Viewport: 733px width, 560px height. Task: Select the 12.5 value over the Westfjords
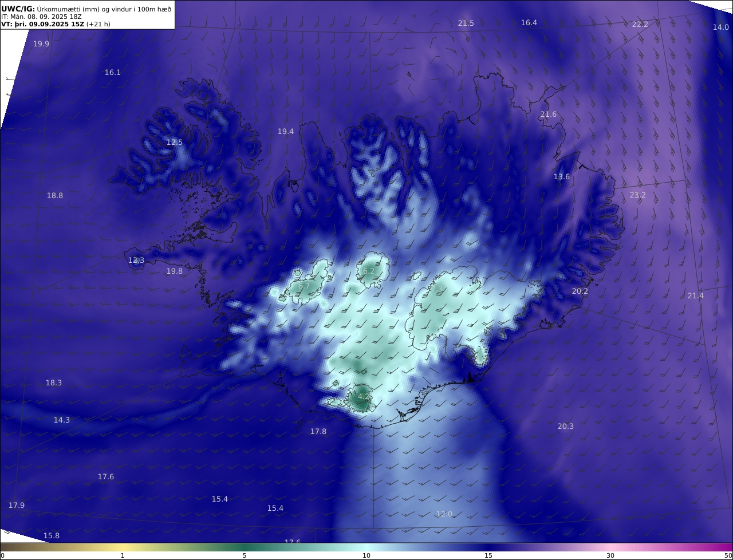175,143
